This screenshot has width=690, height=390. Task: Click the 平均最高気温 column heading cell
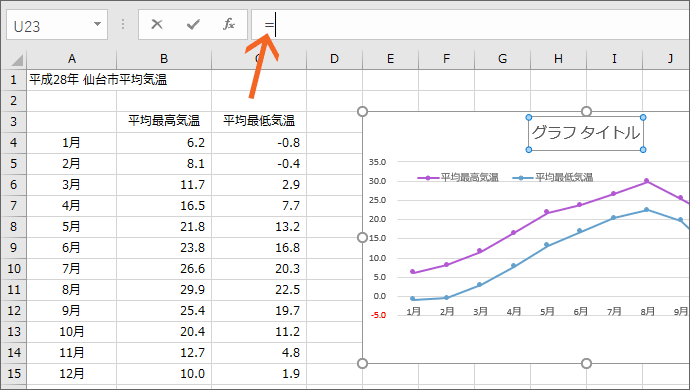pyautogui.click(x=164, y=121)
